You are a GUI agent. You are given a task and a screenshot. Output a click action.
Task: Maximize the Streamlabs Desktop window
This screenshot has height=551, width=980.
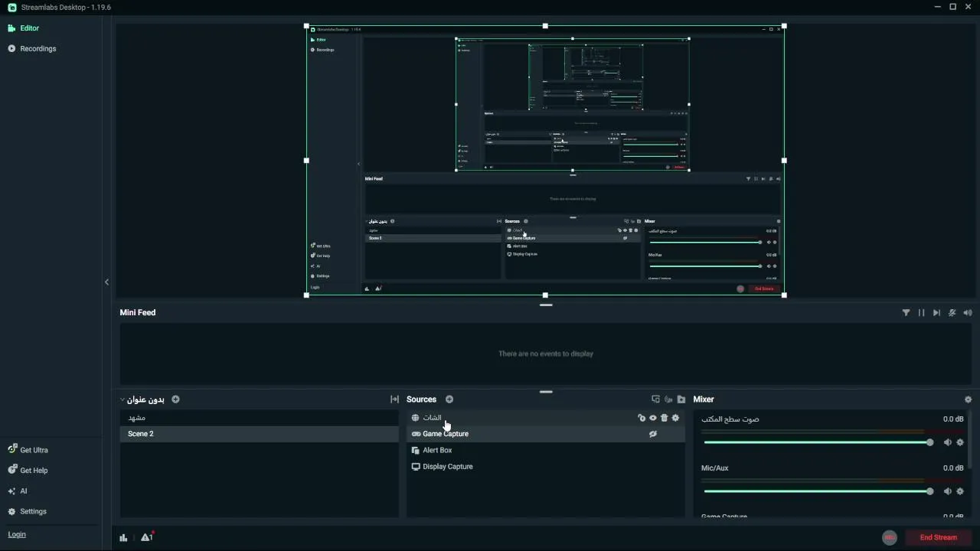(x=953, y=7)
